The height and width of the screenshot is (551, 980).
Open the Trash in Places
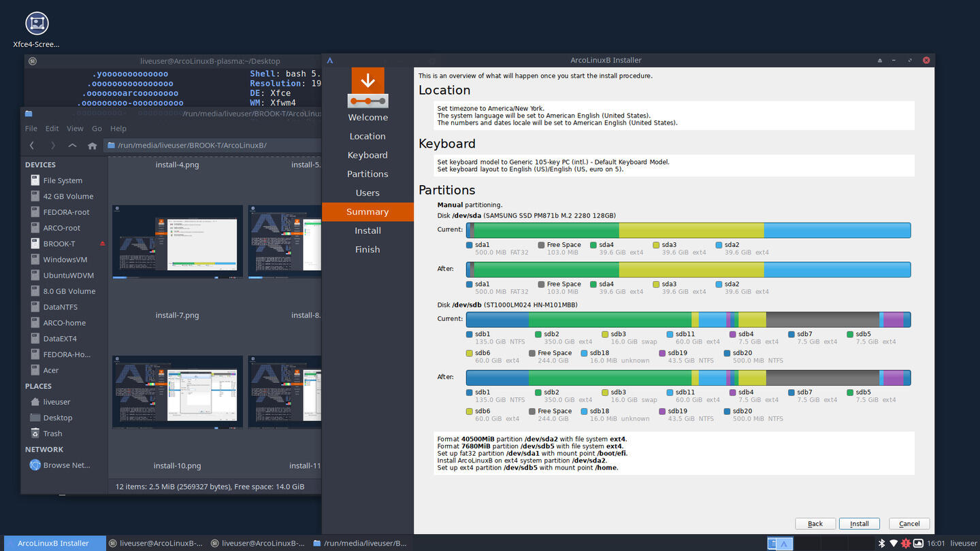(63, 433)
